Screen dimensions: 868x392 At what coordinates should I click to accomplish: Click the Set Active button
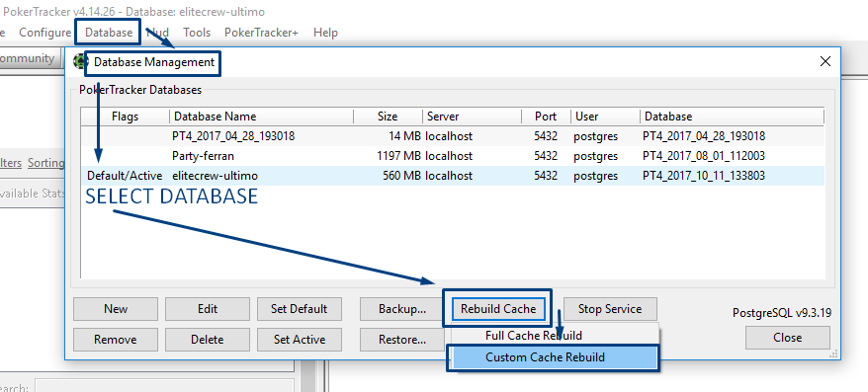(x=300, y=340)
